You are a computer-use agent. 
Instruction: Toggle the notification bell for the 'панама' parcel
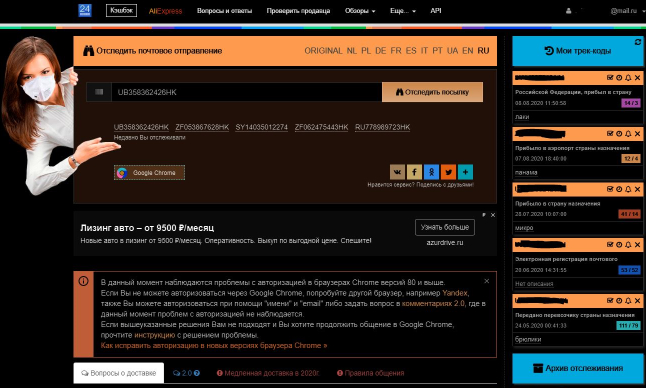pyautogui.click(x=628, y=133)
